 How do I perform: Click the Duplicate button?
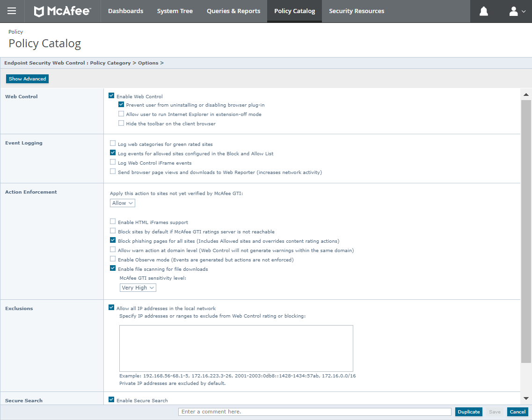pos(468,412)
